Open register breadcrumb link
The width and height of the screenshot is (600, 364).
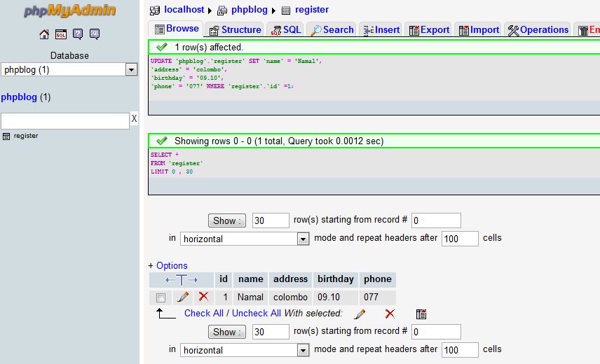pyautogui.click(x=311, y=10)
